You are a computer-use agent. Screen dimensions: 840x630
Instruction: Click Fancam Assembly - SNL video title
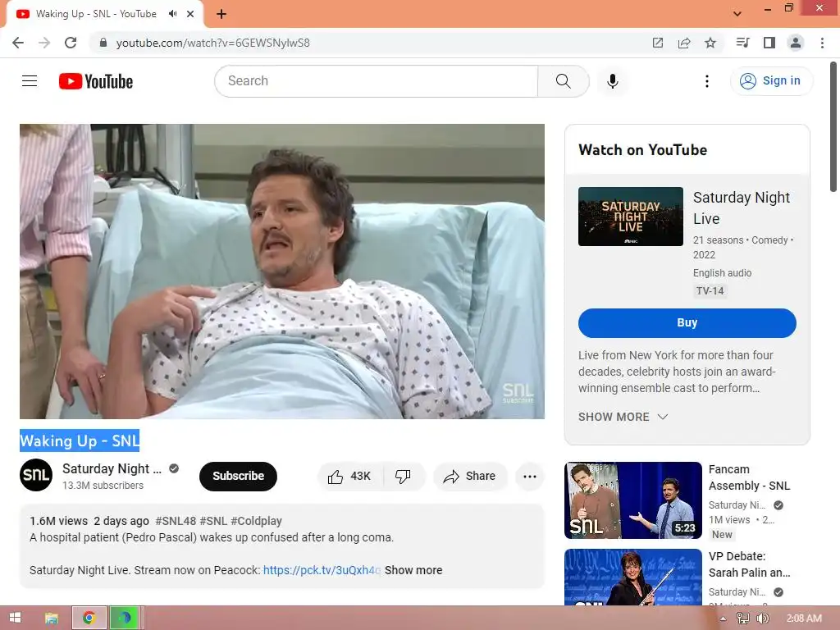(749, 477)
